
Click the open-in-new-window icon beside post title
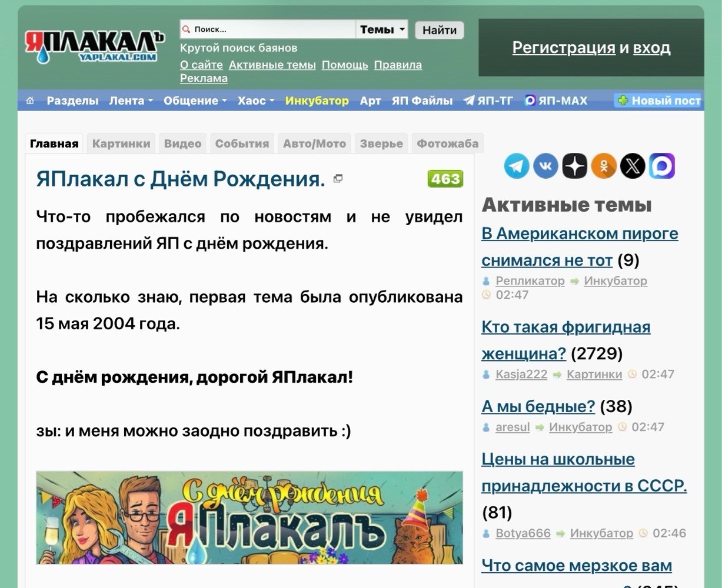click(338, 178)
